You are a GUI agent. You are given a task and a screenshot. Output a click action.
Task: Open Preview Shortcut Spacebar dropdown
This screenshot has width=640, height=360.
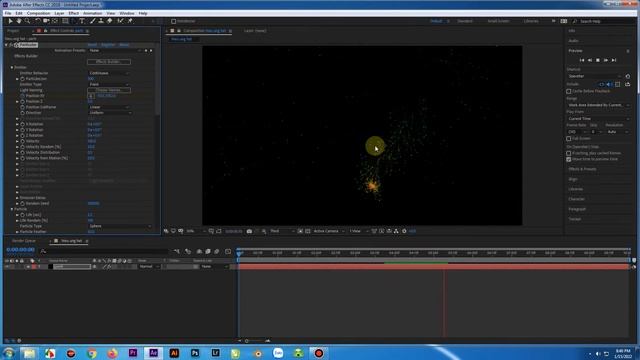(595, 76)
